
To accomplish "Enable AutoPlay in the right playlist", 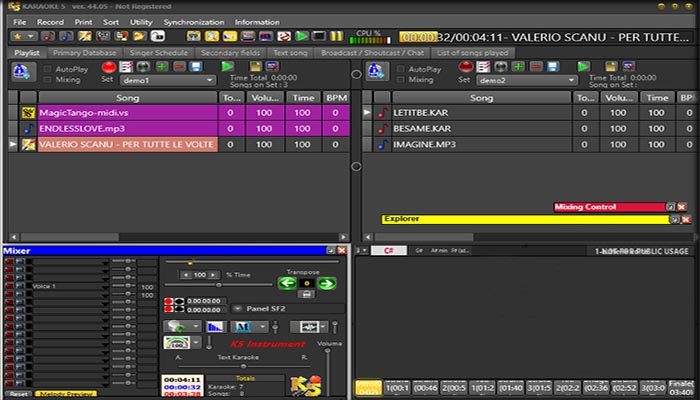I will [400, 69].
